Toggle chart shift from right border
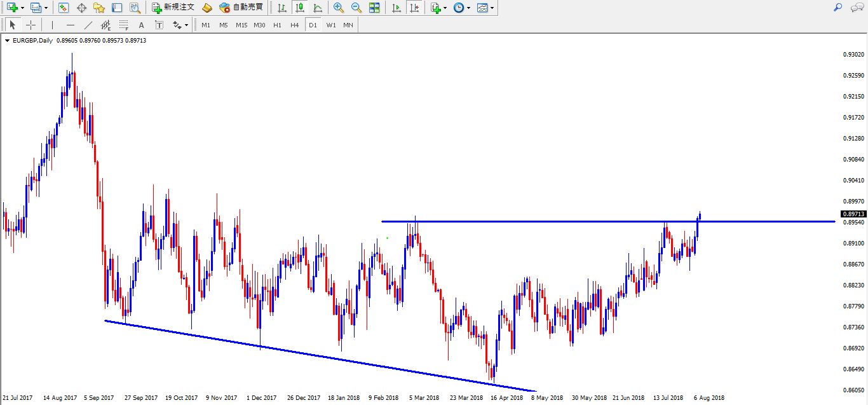 [x=414, y=8]
